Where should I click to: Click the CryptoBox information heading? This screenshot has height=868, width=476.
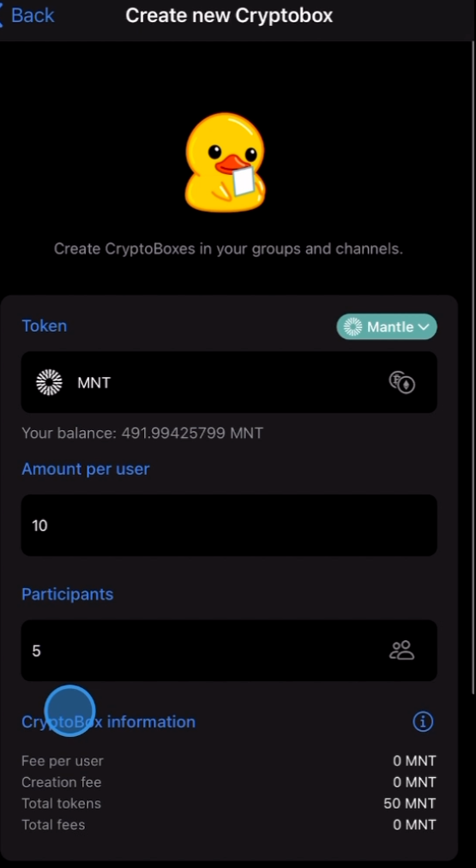point(108,721)
